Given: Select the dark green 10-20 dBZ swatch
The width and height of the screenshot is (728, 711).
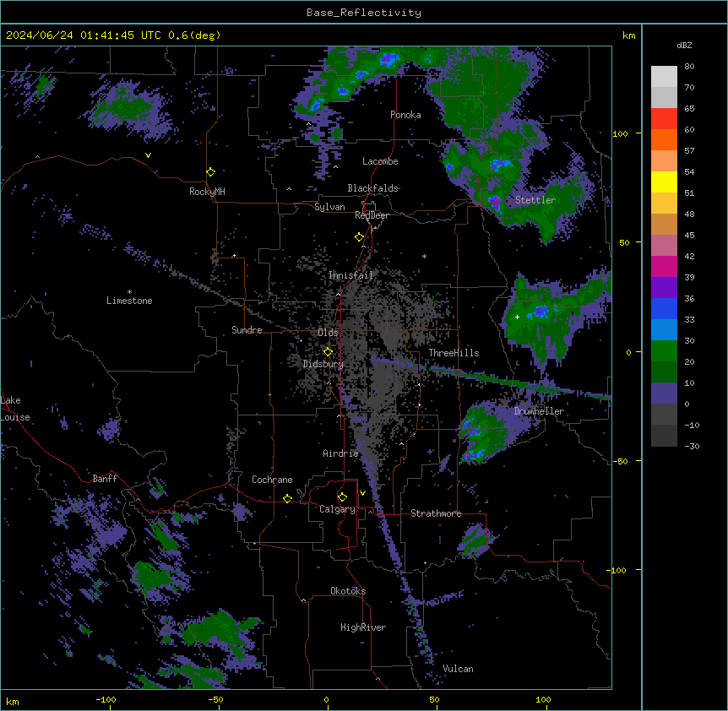Looking at the screenshot, I should [x=664, y=372].
